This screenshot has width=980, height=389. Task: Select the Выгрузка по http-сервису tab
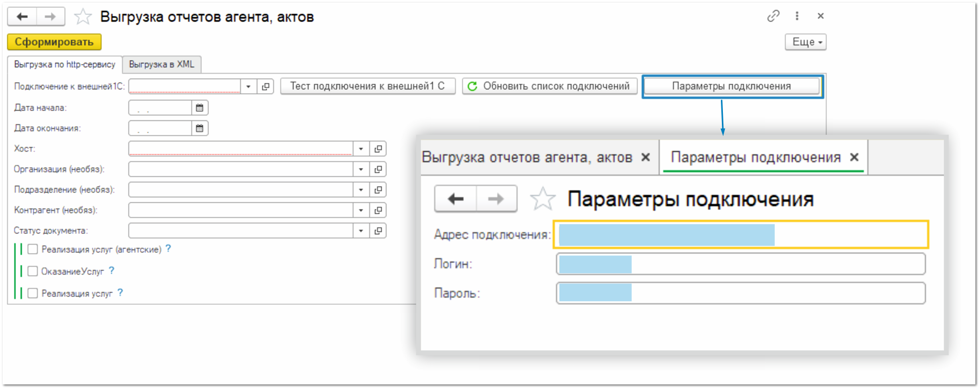pos(65,64)
